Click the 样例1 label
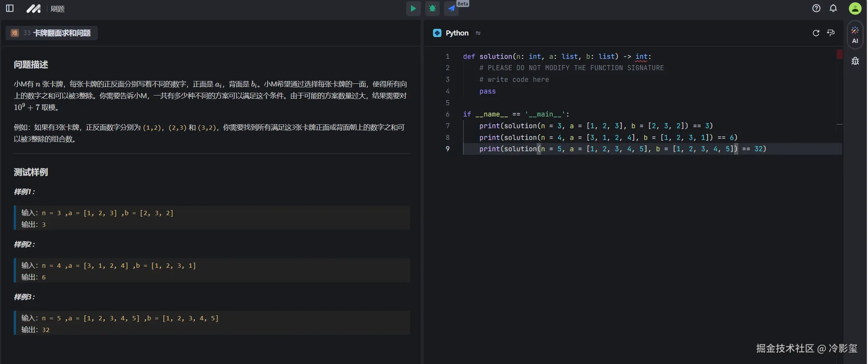The width and height of the screenshot is (868, 364). click(x=24, y=192)
